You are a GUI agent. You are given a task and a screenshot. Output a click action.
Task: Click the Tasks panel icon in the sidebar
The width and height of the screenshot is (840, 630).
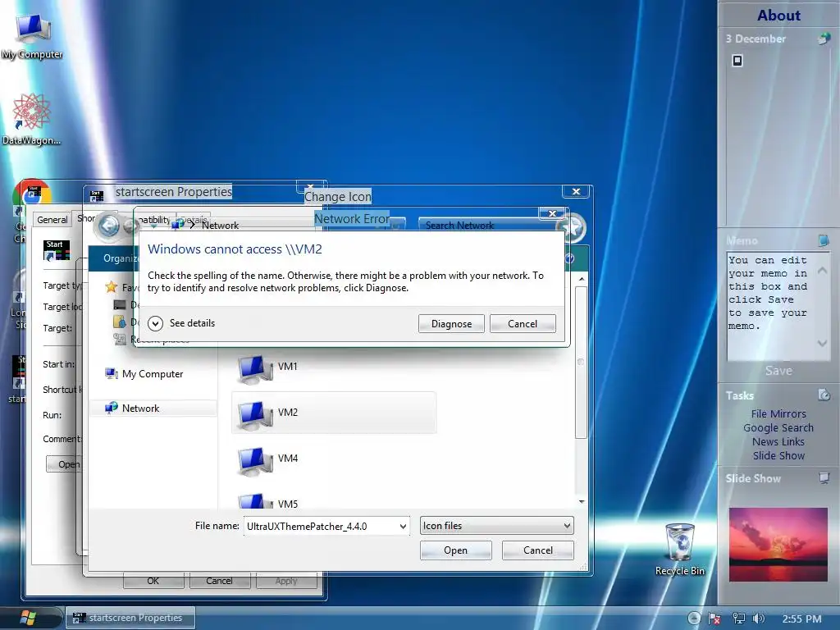click(824, 395)
